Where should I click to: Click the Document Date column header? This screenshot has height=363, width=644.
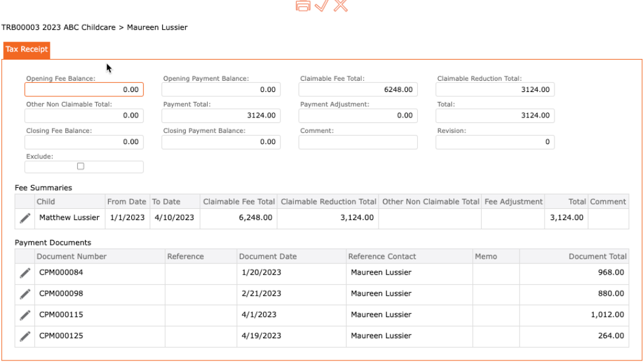[x=292, y=256]
